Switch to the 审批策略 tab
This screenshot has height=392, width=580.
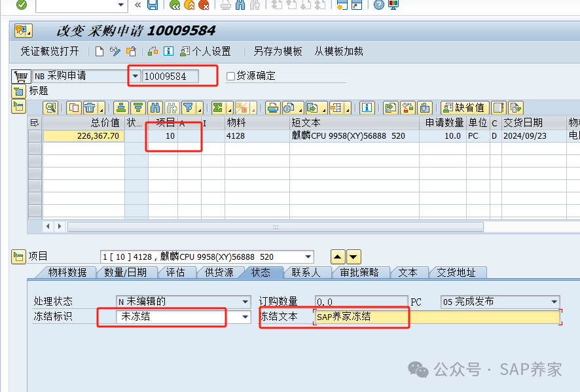pyautogui.click(x=359, y=272)
